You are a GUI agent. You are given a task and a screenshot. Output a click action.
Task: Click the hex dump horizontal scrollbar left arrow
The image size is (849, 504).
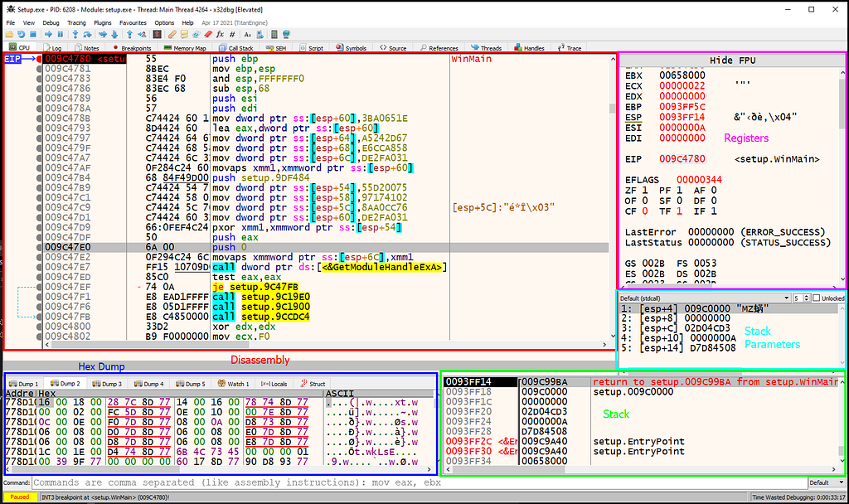pyautogui.click(x=8, y=469)
